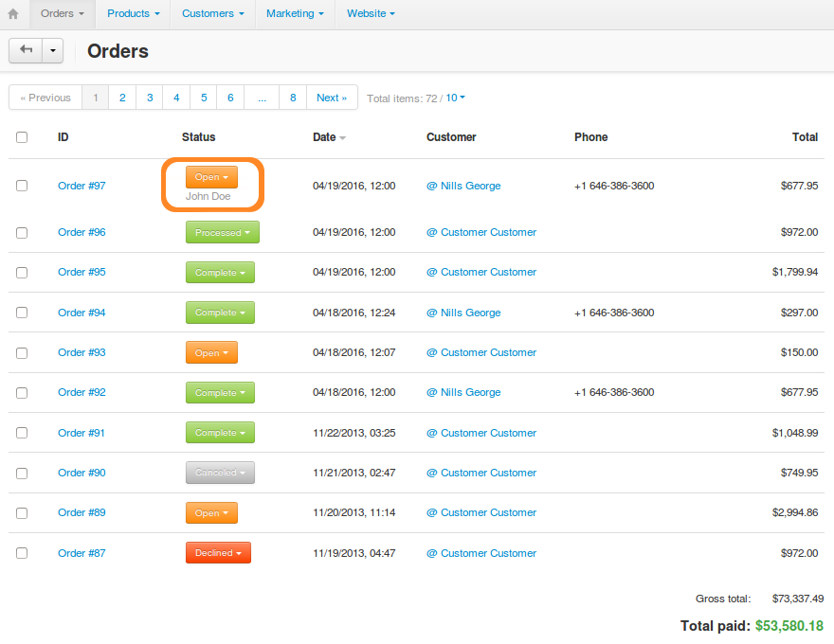The image size is (834, 644).
Task: Open Order #91 details link
Action: pos(82,433)
